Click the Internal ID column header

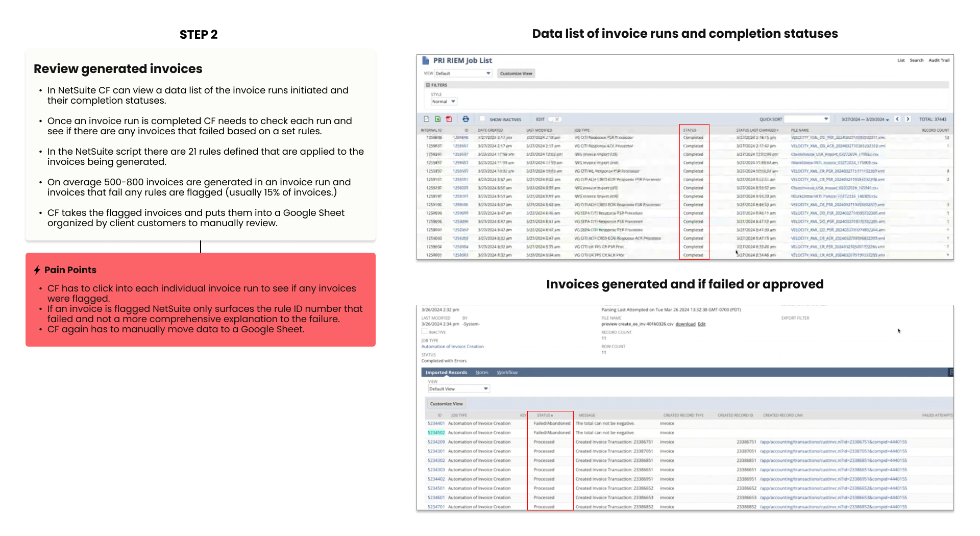[x=431, y=130]
